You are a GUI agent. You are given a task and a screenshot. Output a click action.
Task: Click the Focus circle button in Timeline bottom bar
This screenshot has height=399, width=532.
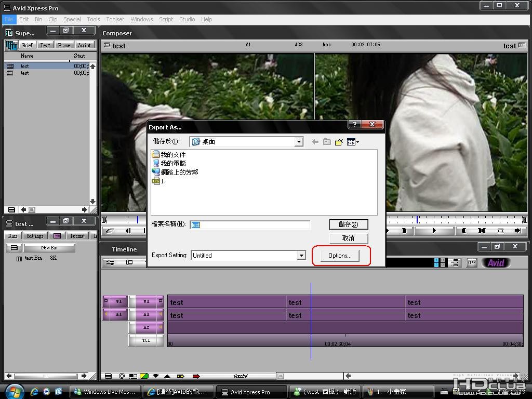tap(122, 376)
